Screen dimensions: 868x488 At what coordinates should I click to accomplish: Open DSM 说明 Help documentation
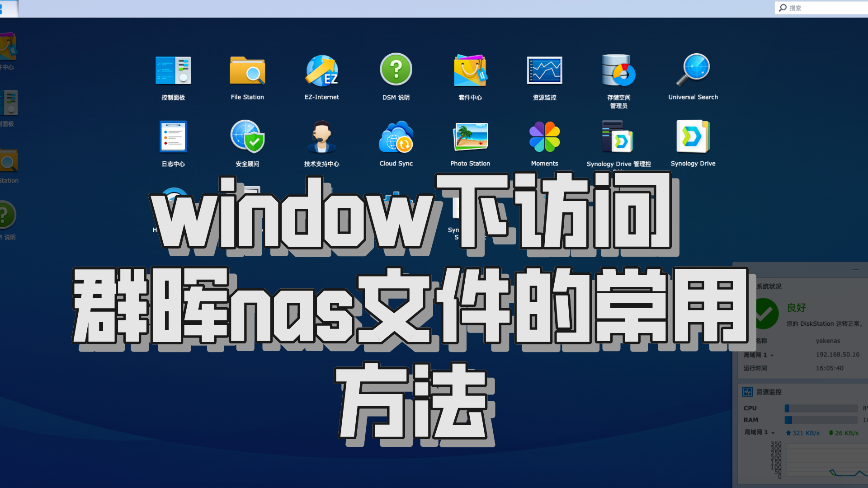pyautogui.click(x=395, y=70)
